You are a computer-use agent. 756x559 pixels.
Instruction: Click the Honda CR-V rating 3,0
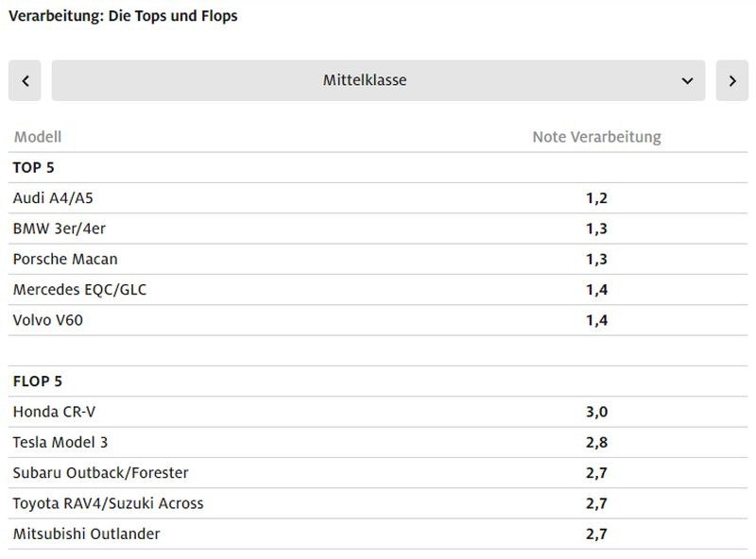point(596,412)
